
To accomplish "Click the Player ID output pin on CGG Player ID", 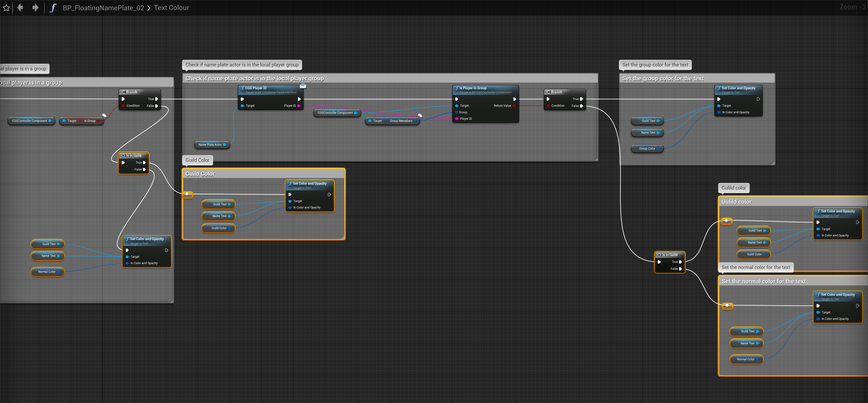I will [299, 106].
